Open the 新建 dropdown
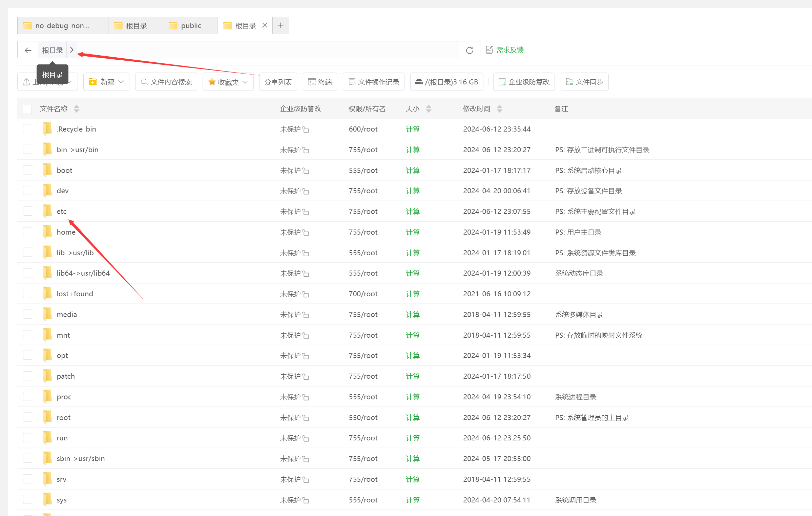Viewport: 812px width, 516px height. (106, 82)
